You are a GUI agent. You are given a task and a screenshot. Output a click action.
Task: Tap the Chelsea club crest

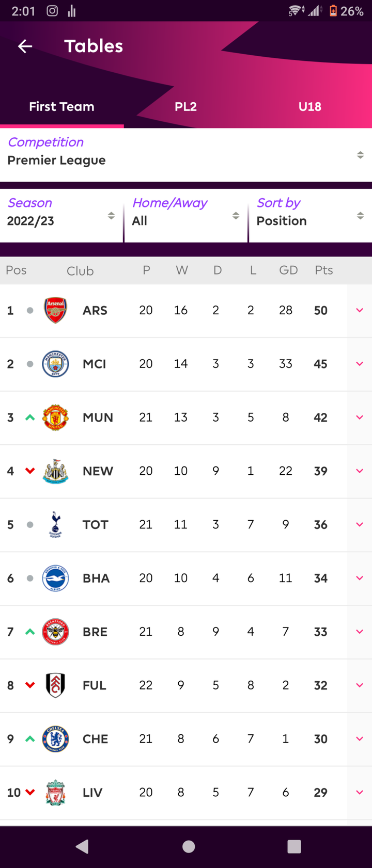55,739
